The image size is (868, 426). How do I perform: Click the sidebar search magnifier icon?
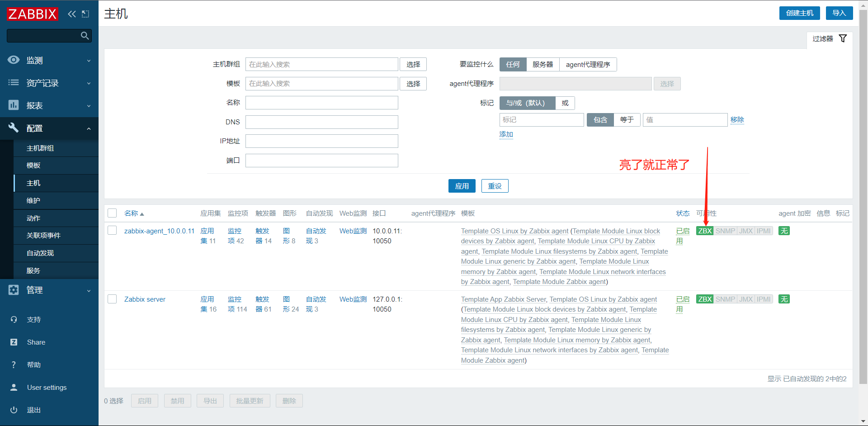pos(85,36)
